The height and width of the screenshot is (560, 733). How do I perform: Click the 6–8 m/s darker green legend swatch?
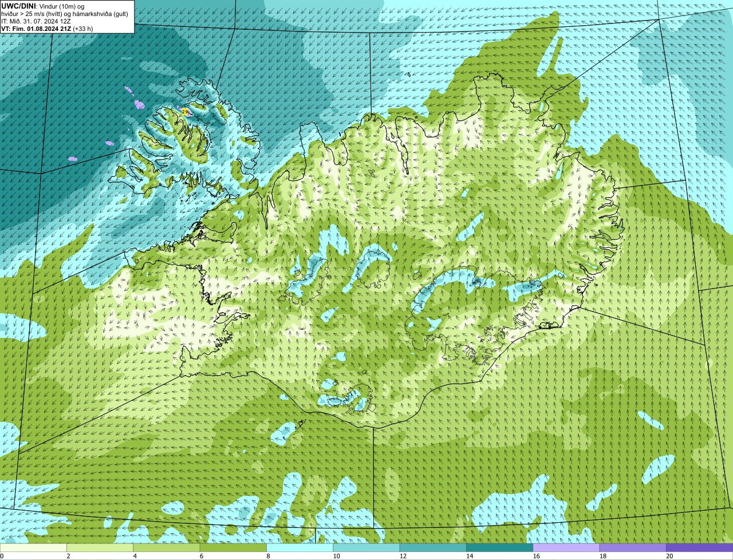(233, 547)
